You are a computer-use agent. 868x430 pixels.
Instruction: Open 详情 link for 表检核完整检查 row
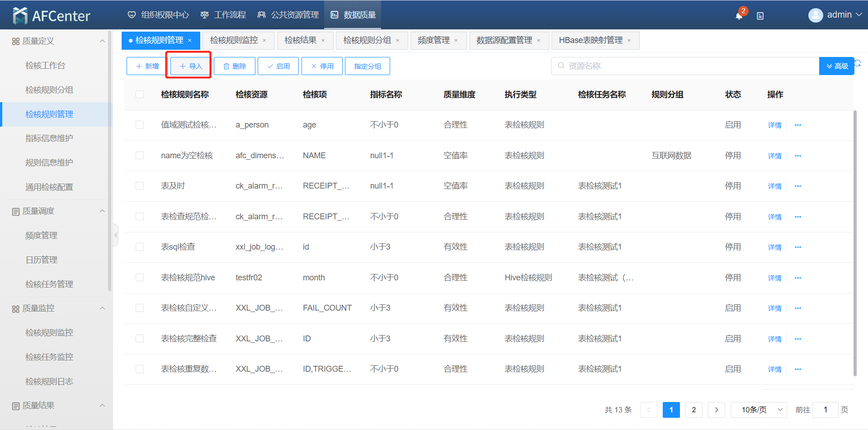pos(774,339)
